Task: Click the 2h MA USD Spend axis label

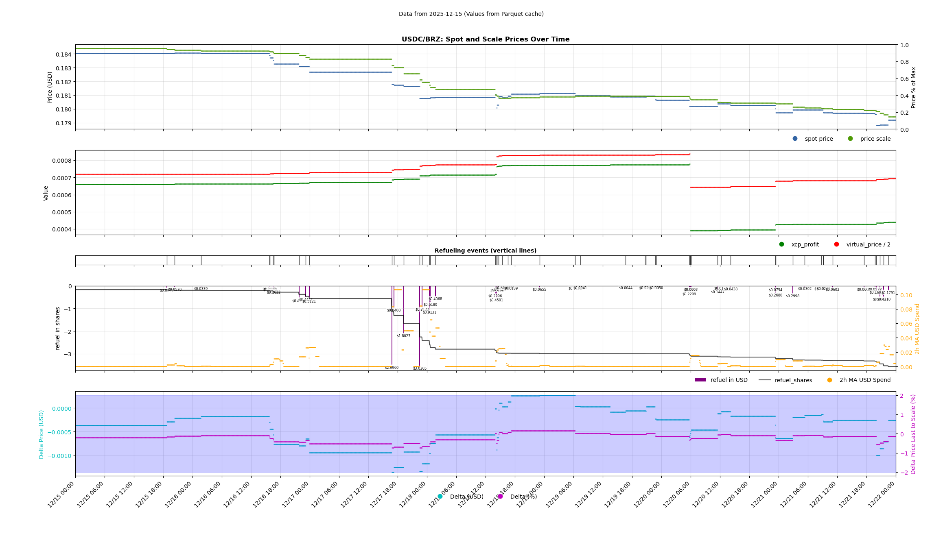Action: tap(917, 329)
